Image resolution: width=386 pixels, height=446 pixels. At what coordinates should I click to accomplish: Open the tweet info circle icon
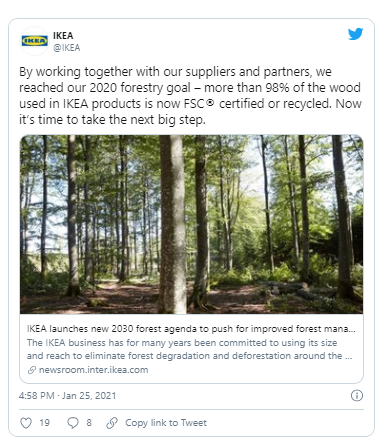[x=357, y=396]
